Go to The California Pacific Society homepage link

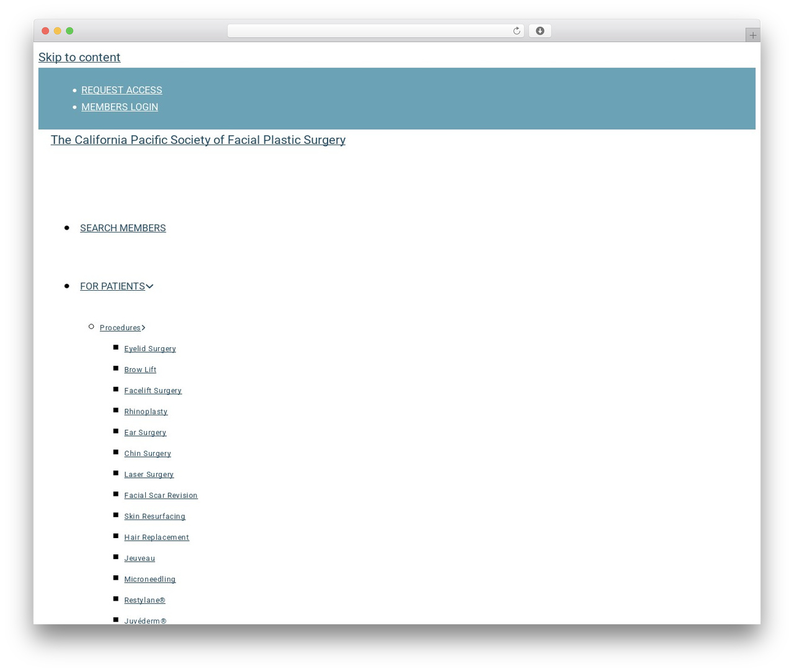pos(198,140)
